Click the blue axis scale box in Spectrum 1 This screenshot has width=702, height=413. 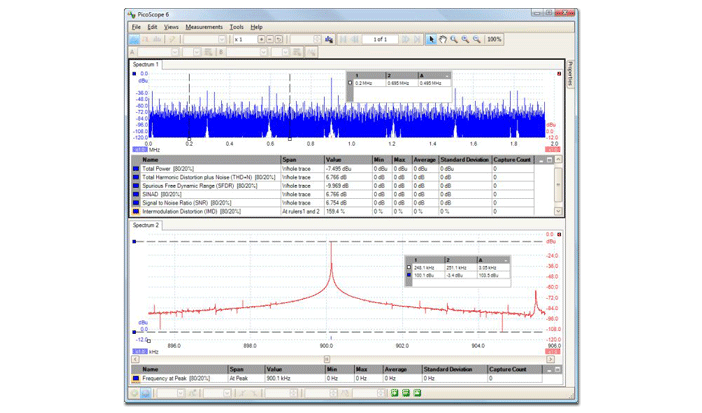pyautogui.click(x=140, y=150)
